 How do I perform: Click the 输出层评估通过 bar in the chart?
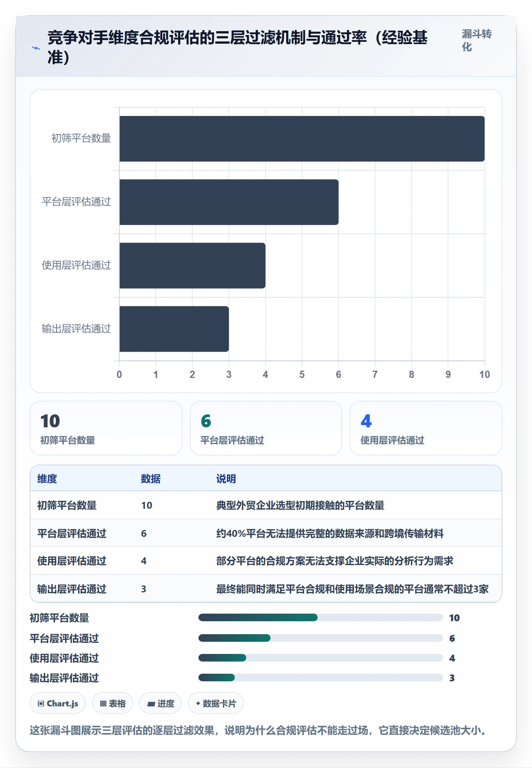174,329
